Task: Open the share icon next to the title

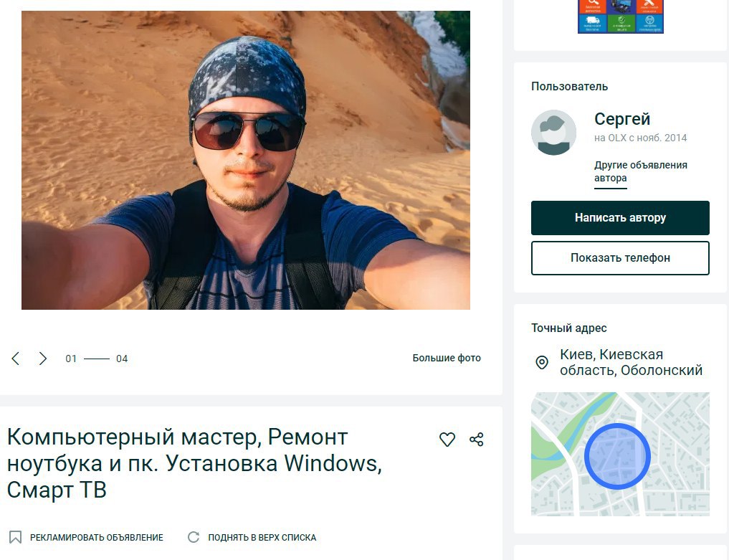Action: coord(477,439)
